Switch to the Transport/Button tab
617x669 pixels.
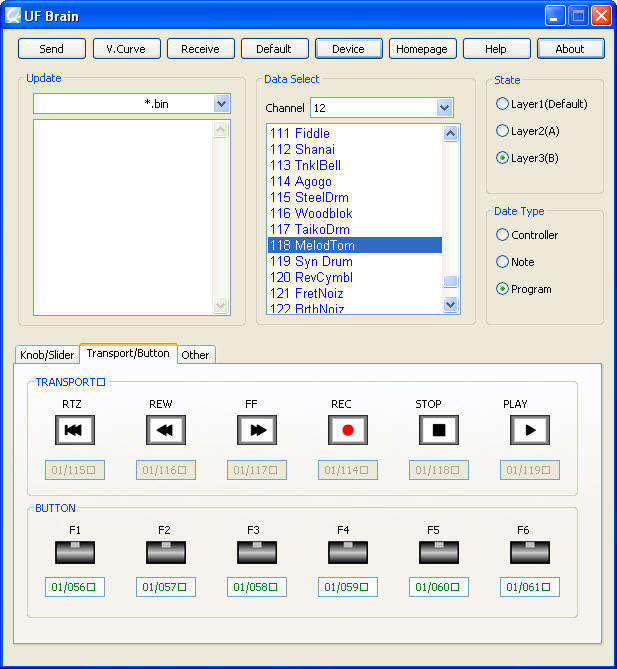(128, 353)
